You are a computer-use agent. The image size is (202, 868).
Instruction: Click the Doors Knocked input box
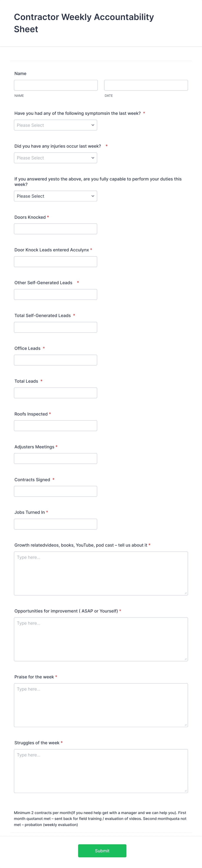coord(56,228)
